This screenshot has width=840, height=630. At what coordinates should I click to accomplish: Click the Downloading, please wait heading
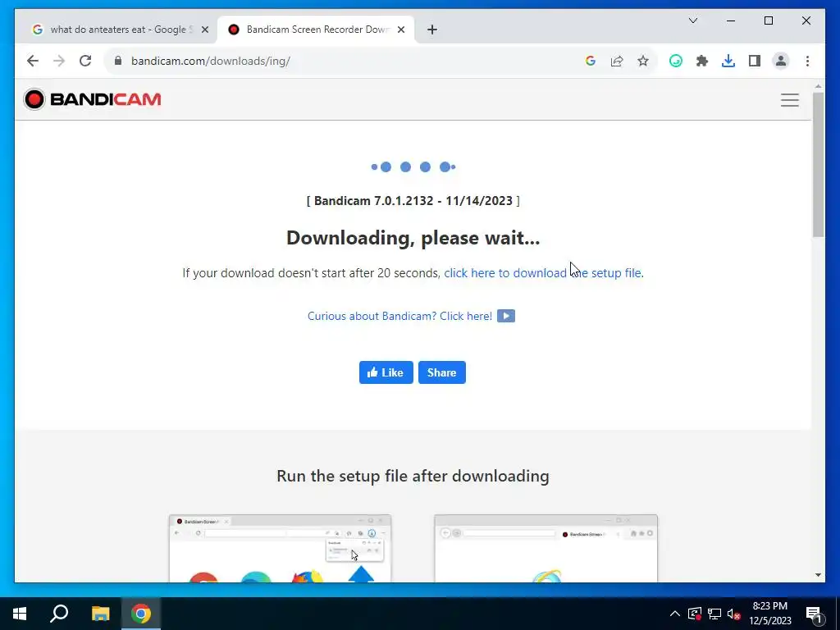(x=413, y=238)
